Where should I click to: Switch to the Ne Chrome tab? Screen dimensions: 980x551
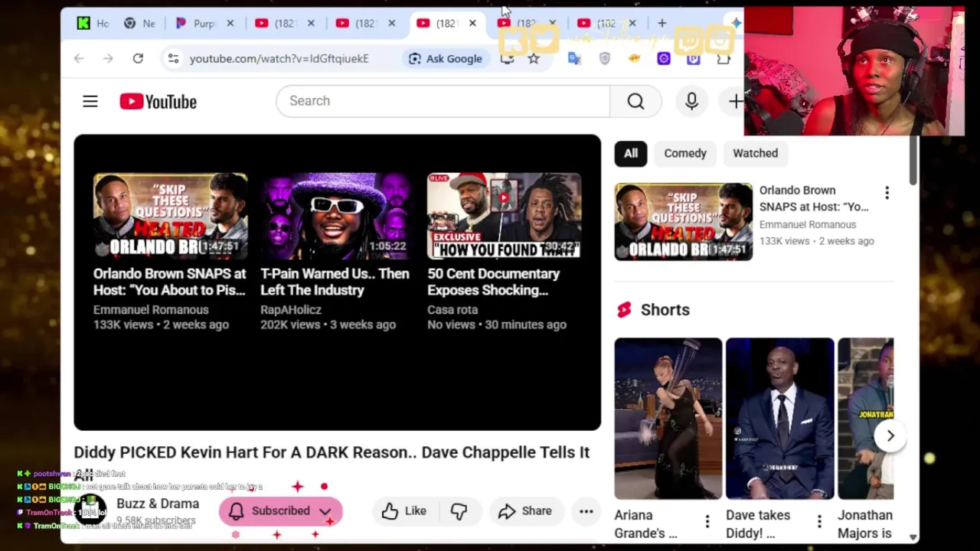click(x=139, y=23)
